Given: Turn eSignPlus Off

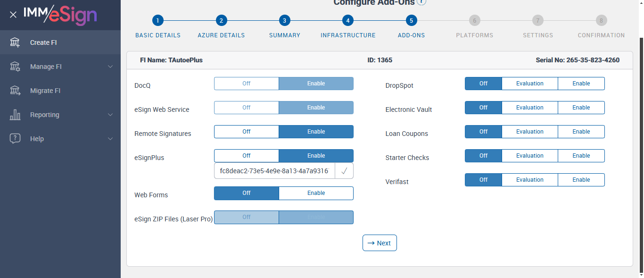Looking at the screenshot, I should (x=247, y=156).
